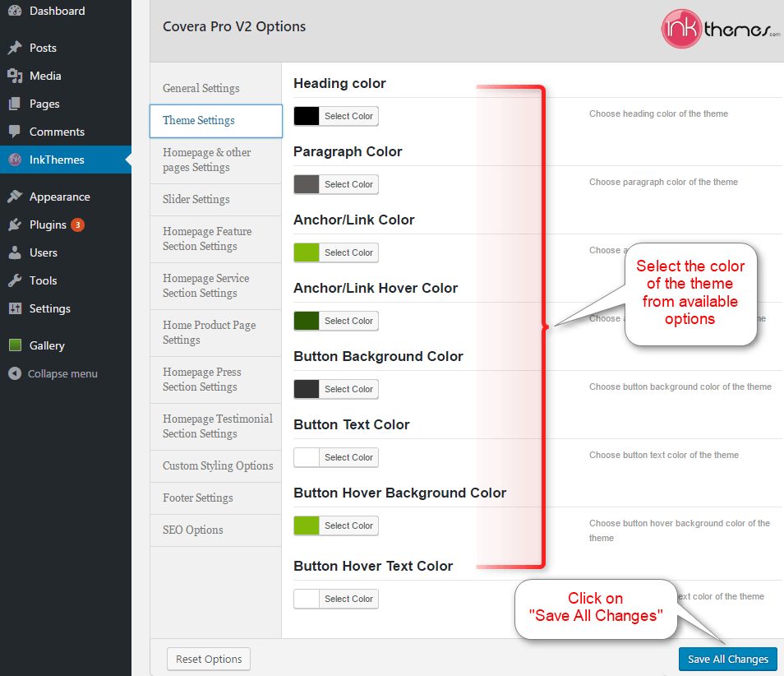Image resolution: width=784 pixels, height=676 pixels.
Task: Click the Covera Pro V2 Options title
Action: [234, 26]
